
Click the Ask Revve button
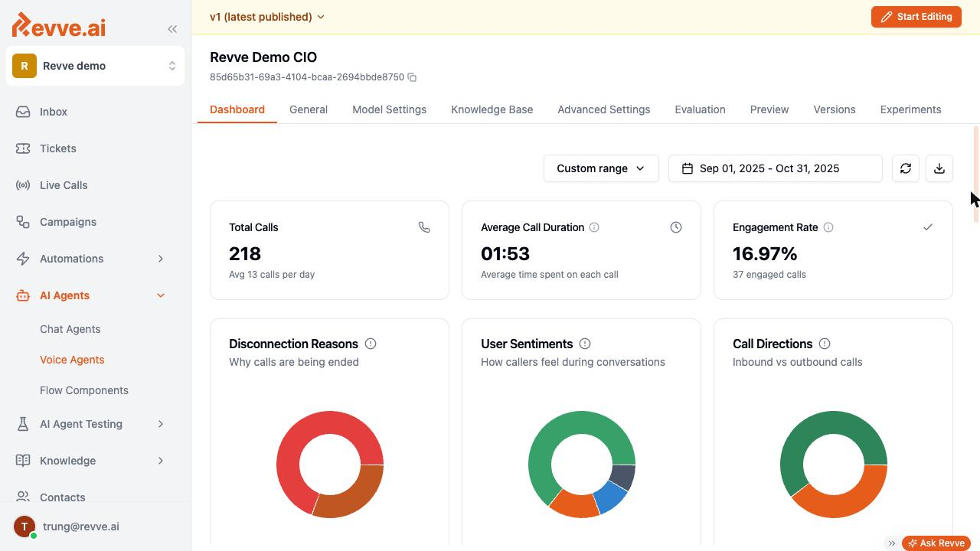pos(936,543)
